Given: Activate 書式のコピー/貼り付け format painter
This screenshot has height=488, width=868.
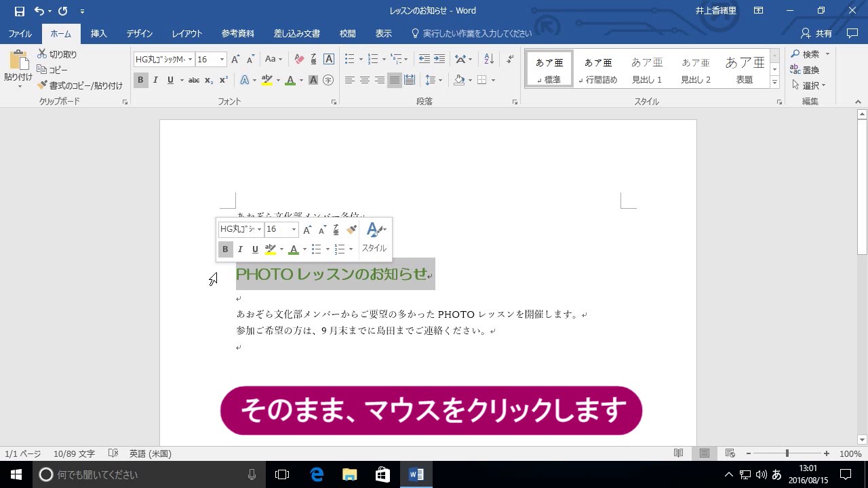Looking at the screenshot, I should pos(79,85).
